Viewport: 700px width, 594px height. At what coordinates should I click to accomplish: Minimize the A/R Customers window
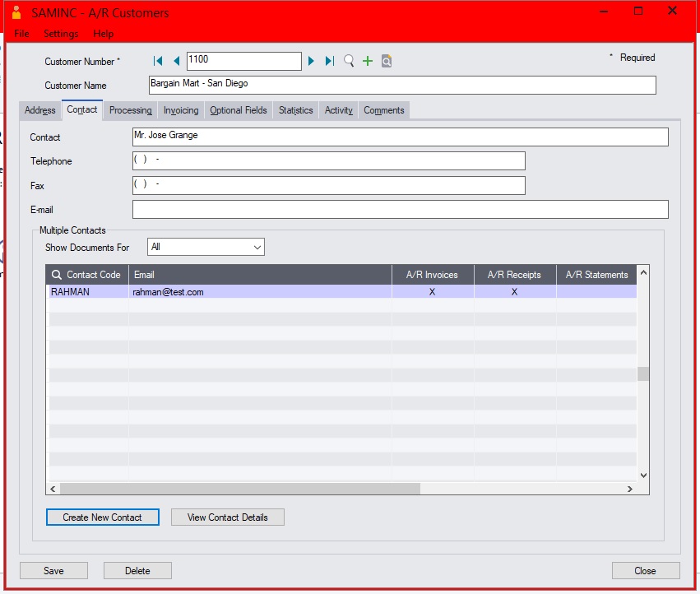[604, 12]
